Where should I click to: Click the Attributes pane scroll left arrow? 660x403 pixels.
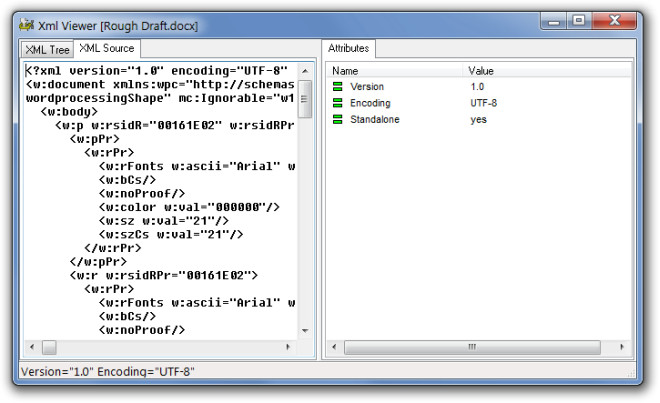[x=334, y=347]
